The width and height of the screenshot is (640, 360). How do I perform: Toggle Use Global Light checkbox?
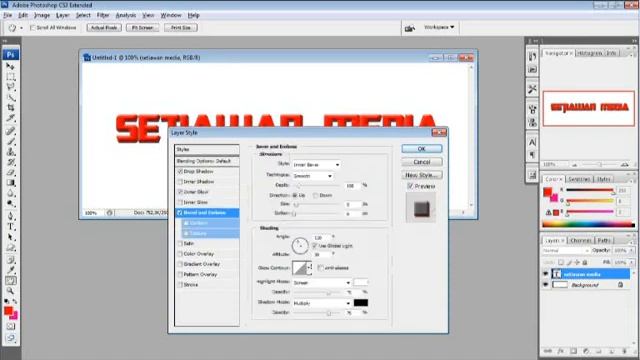[314, 246]
